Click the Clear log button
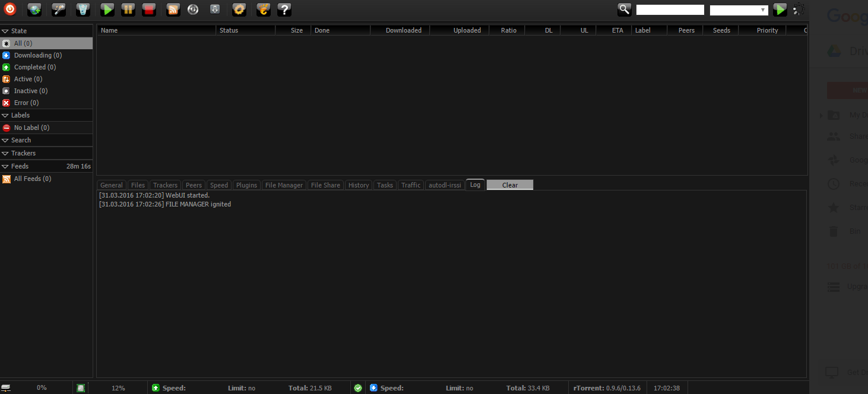The height and width of the screenshot is (394, 868). pos(509,185)
